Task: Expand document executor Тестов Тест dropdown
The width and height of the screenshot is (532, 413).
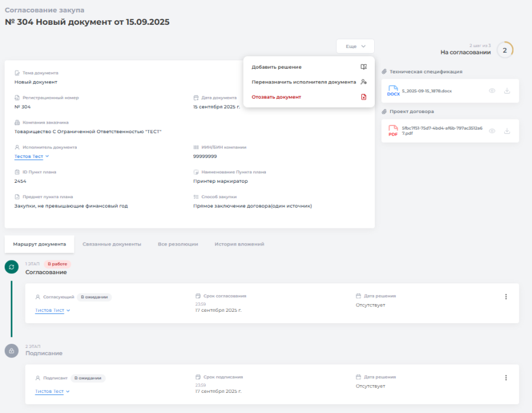Action: [32, 157]
